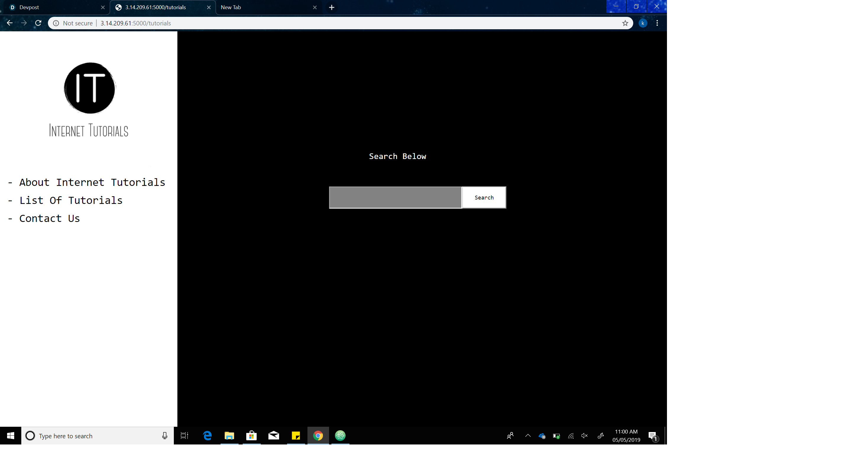The height and width of the screenshot is (456, 868).
Task: Open the Atom editor taskbar icon
Action: click(x=340, y=435)
